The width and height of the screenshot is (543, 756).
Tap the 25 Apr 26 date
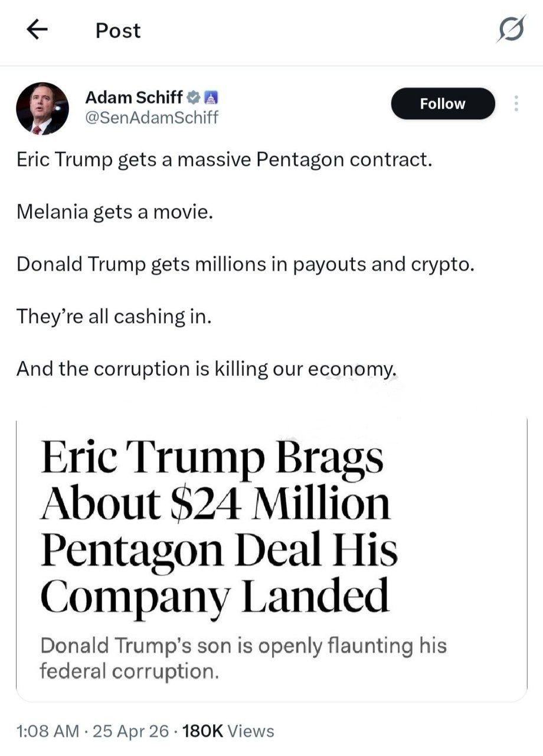(130, 731)
